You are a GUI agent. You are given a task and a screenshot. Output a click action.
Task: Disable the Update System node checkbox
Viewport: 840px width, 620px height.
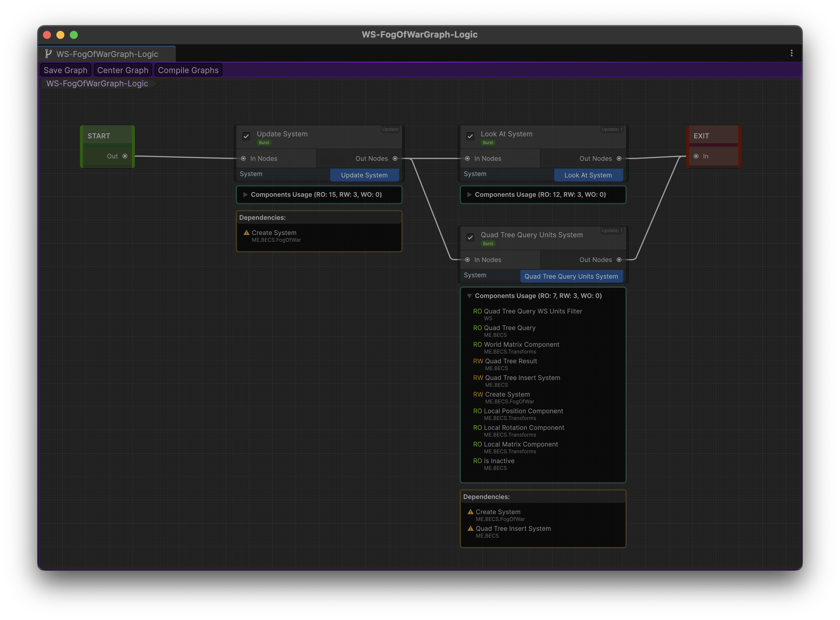tap(246, 136)
